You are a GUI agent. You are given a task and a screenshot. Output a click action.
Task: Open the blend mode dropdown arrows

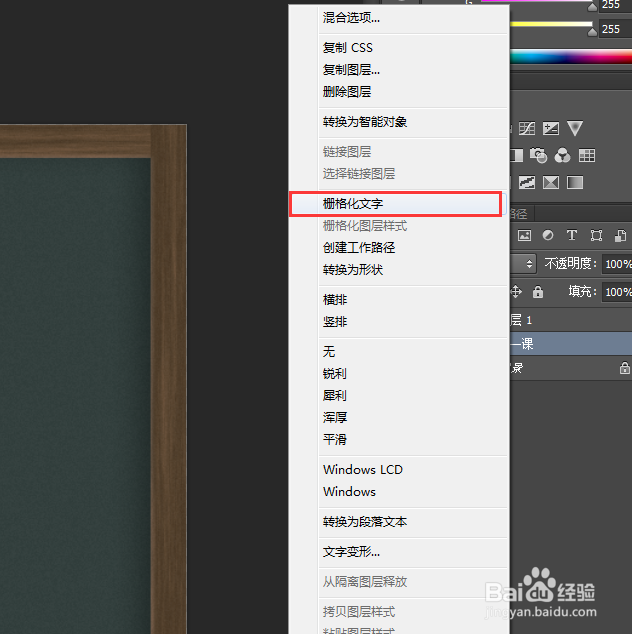529,264
